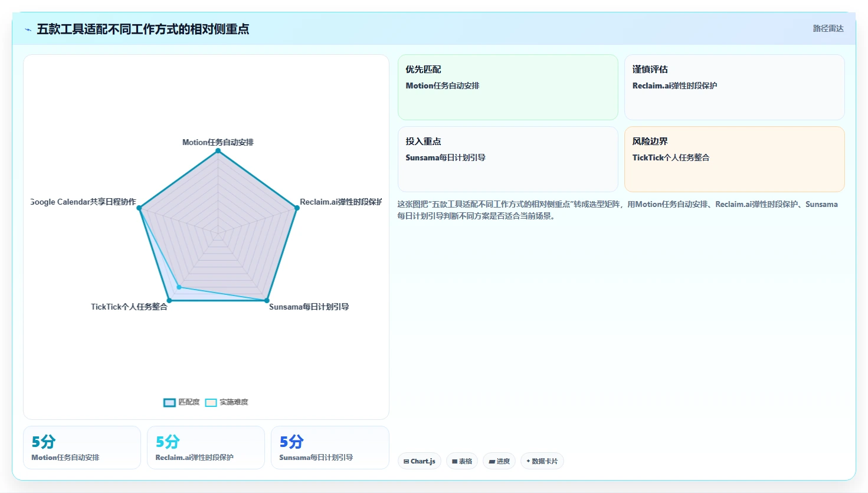Click the radar data point at Reclaim.ai vertex
868x493 pixels.
pos(297,208)
